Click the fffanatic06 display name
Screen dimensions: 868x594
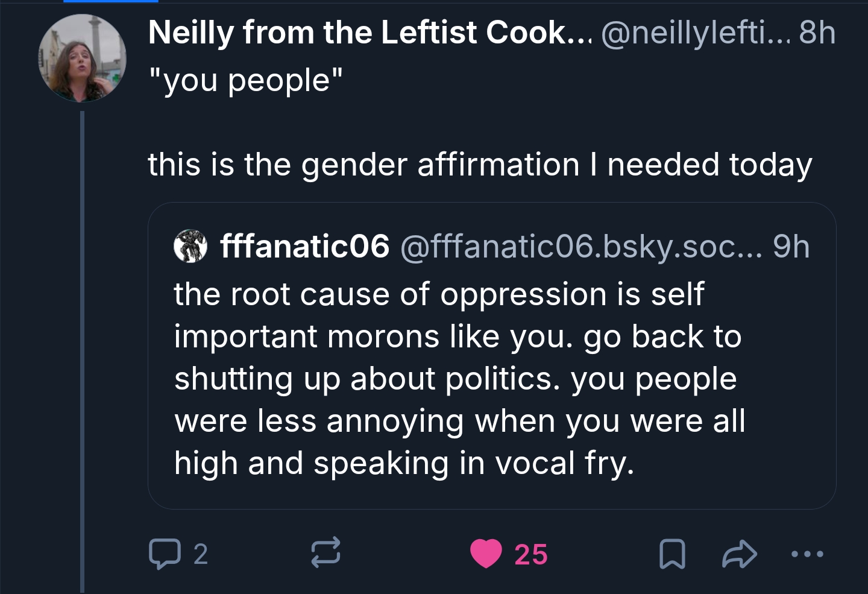tap(304, 246)
